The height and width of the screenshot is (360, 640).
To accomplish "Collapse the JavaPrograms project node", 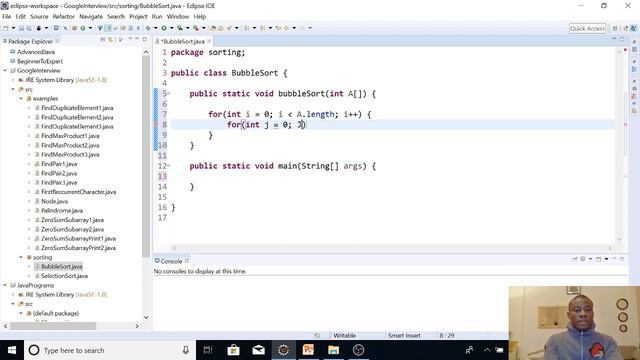I will pos(5,285).
